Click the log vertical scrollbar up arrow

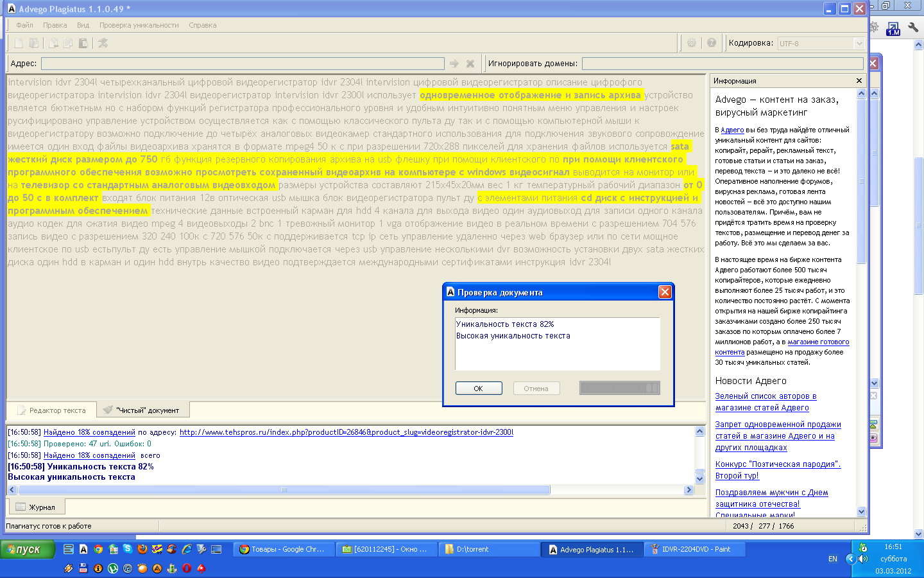[x=700, y=432]
